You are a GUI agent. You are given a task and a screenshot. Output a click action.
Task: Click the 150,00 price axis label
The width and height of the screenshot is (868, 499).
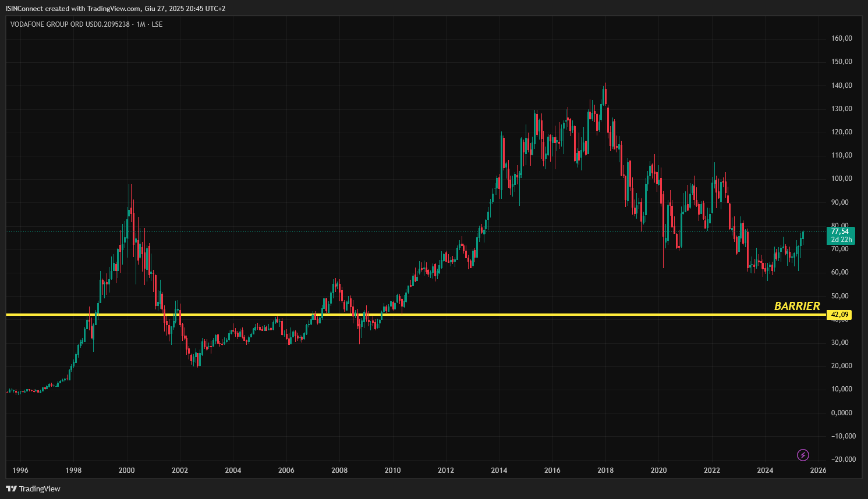click(x=842, y=62)
